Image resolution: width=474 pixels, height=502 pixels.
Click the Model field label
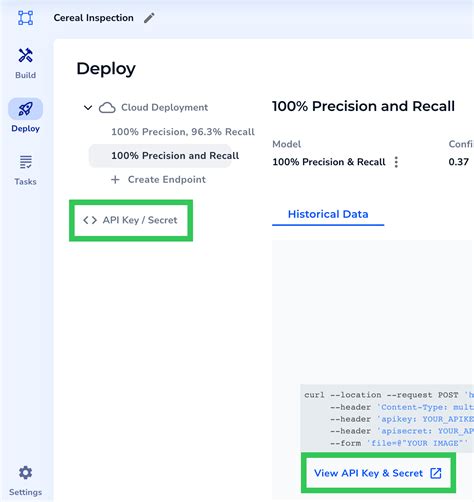click(x=287, y=144)
